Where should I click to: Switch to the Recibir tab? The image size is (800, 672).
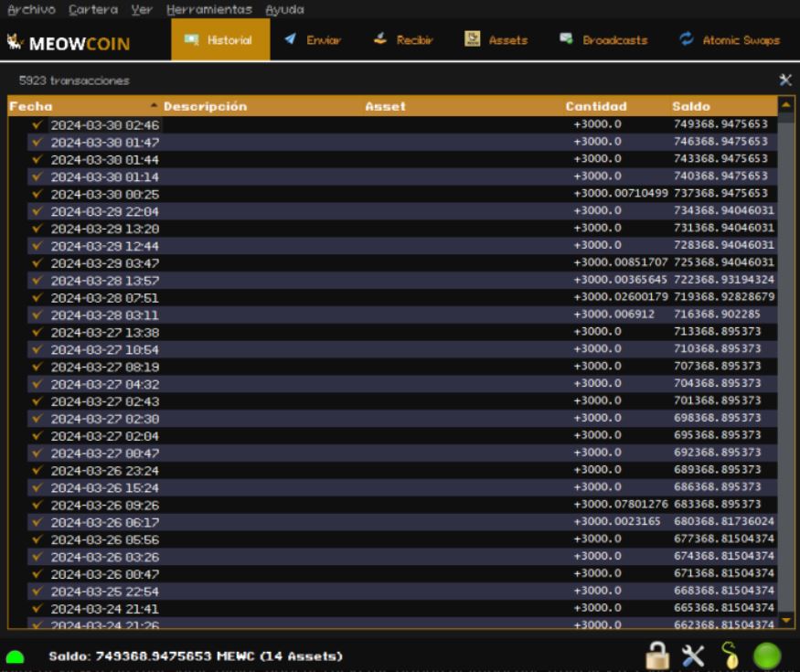point(403,40)
